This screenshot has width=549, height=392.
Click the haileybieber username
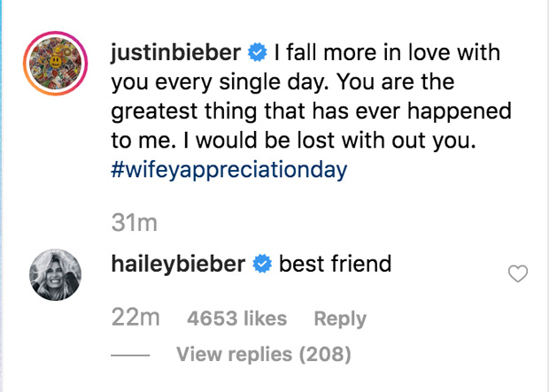point(177,264)
